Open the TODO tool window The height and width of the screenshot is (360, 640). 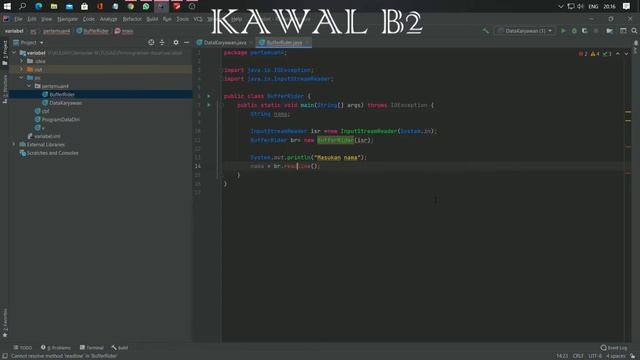tap(22, 348)
